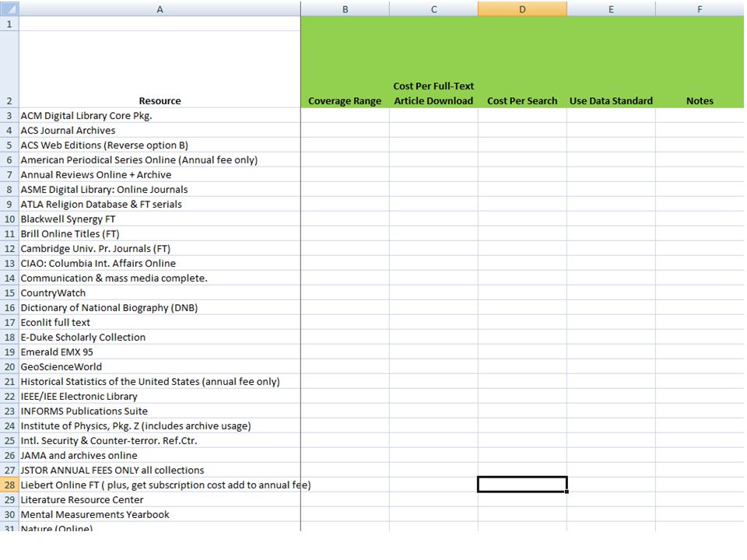Select row 28 header

click(x=9, y=485)
